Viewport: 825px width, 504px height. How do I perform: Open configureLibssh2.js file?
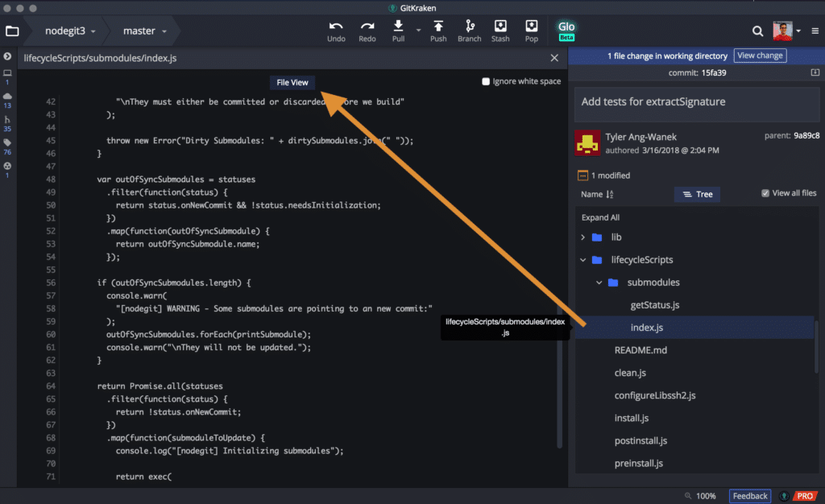pos(654,396)
